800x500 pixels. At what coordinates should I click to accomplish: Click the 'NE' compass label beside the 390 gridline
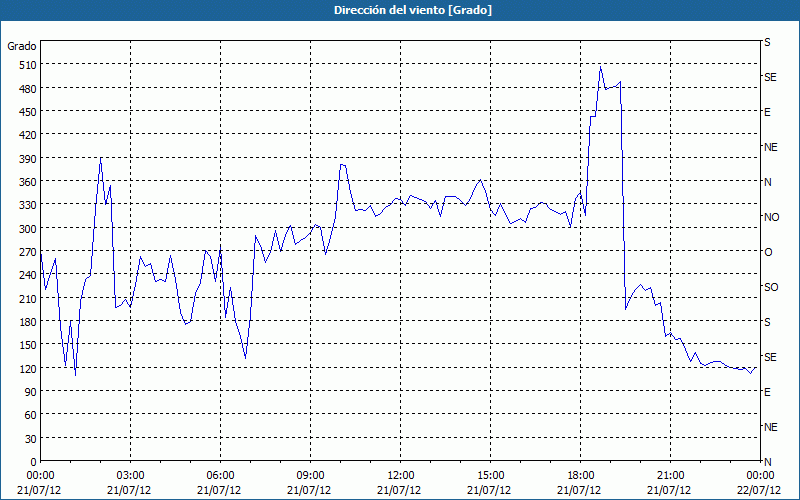coord(771,147)
